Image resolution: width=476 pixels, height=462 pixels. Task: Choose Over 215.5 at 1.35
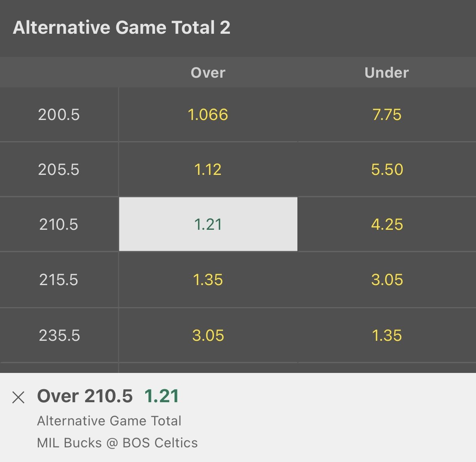tap(208, 280)
